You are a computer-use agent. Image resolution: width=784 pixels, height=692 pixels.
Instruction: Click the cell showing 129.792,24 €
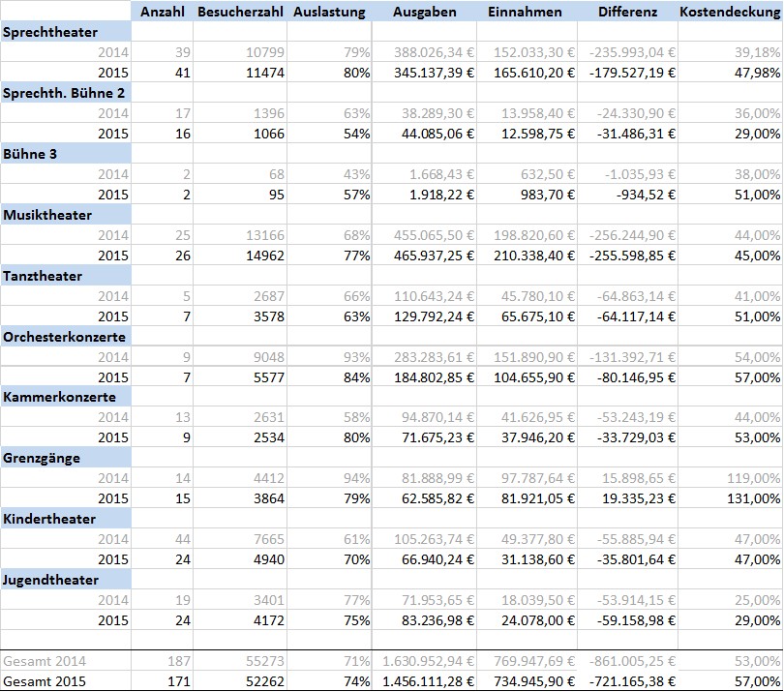click(425, 316)
